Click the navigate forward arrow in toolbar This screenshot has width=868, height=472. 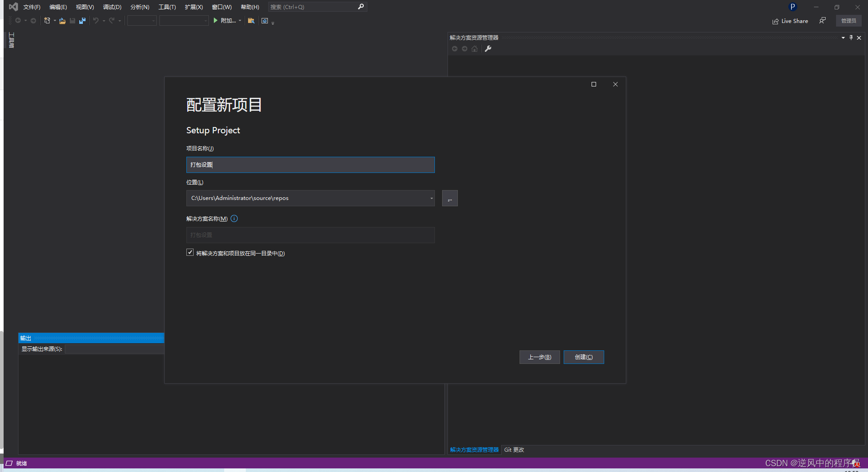(x=33, y=21)
